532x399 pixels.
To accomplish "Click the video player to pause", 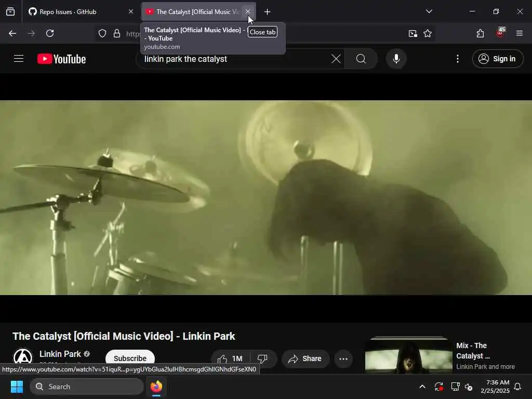I will (266, 197).
